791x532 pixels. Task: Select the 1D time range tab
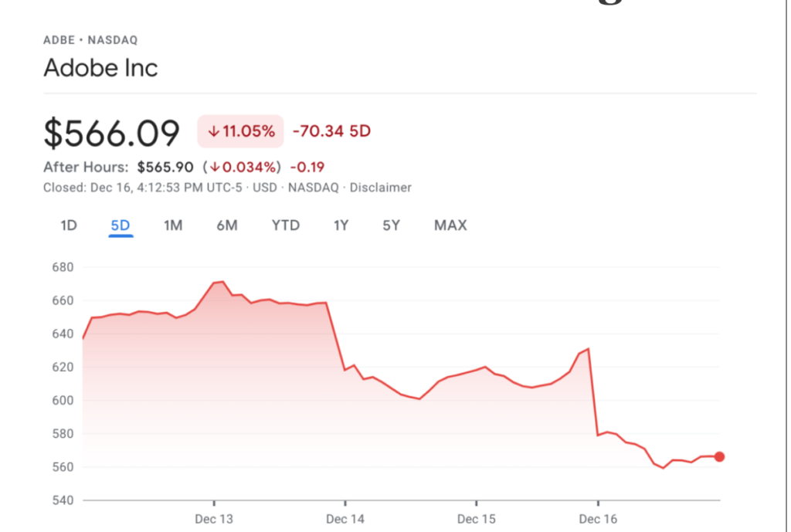tap(69, 225)
